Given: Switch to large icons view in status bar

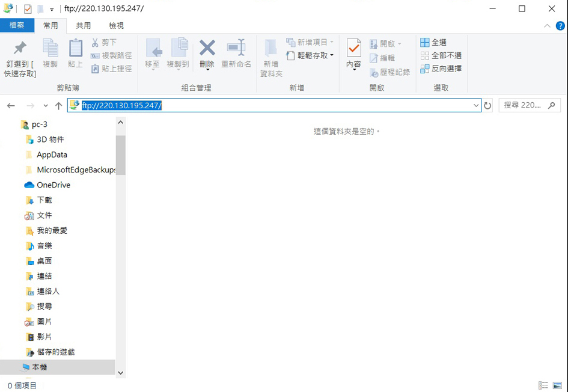Looking at the screenshot, I should pyautogui.click(x=557, y=385).
